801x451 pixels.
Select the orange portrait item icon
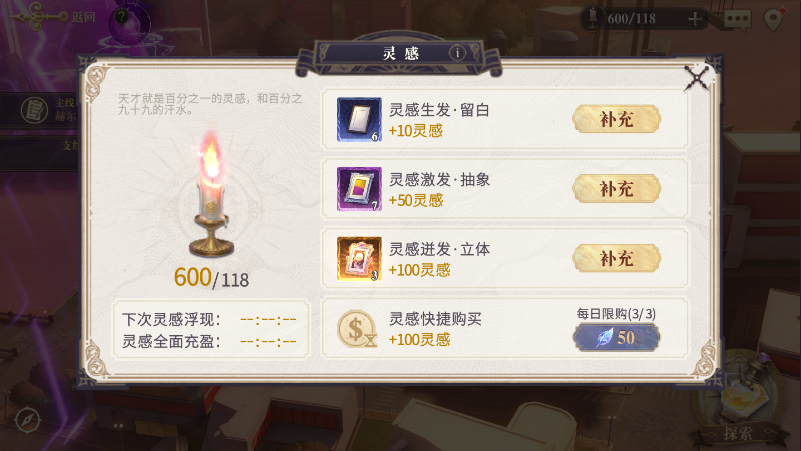359,258
